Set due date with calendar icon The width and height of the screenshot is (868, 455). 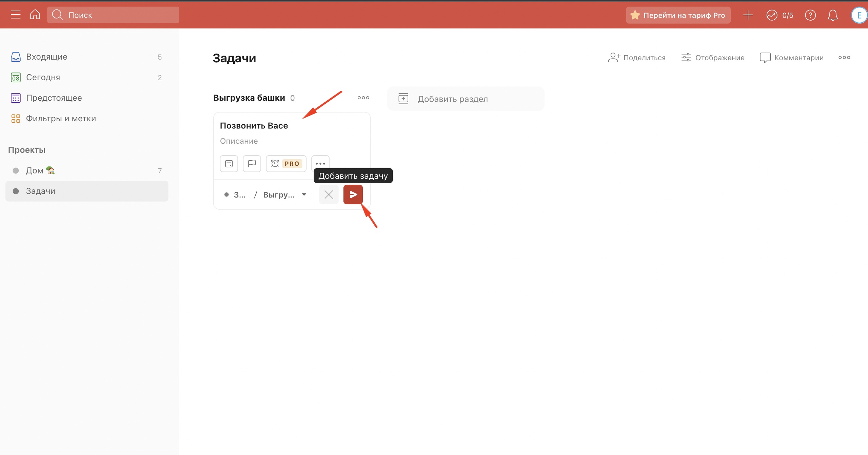tap(229, 164)
